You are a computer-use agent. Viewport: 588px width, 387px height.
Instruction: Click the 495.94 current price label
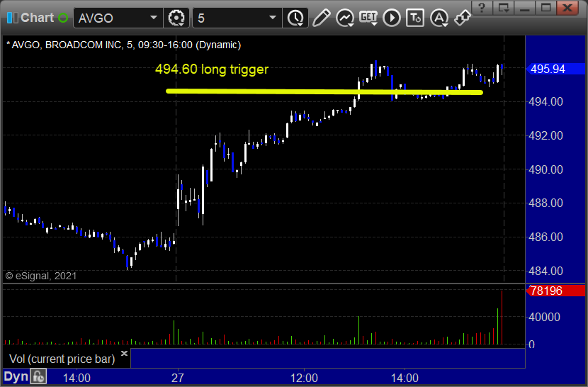click(555, 69)
